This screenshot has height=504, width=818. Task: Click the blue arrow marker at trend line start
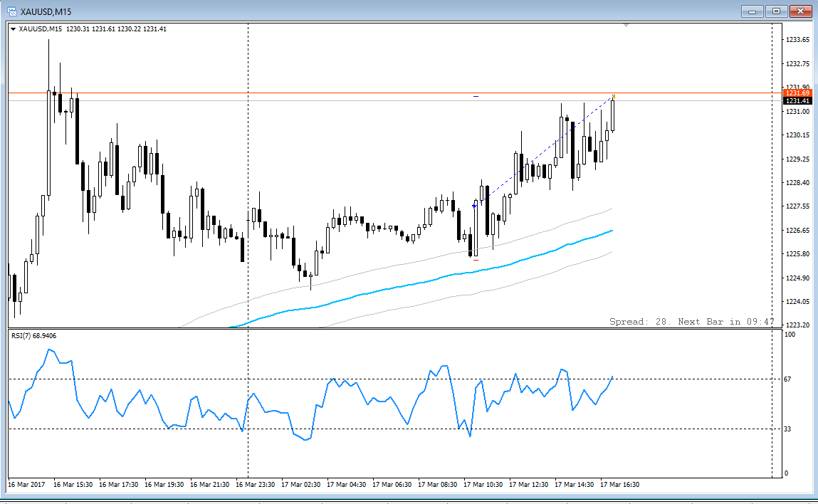point(474,206)
